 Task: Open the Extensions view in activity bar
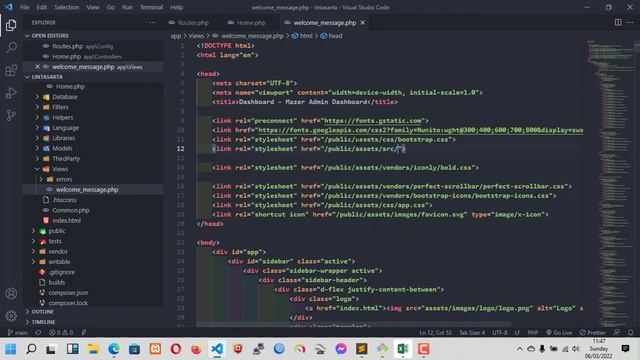[11, 70]
